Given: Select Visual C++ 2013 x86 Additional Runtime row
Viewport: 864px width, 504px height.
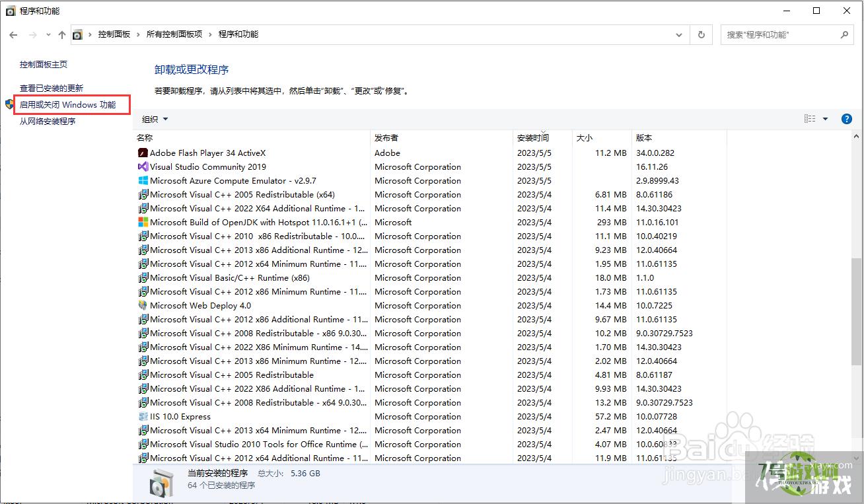Looking at the screenshot, I should tap(430, 250).
